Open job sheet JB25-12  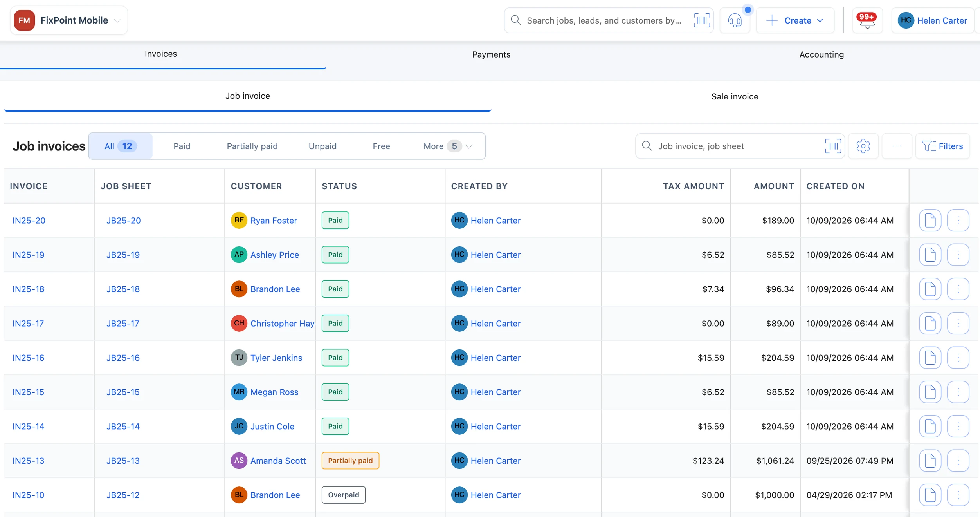[x=123, y=495]
